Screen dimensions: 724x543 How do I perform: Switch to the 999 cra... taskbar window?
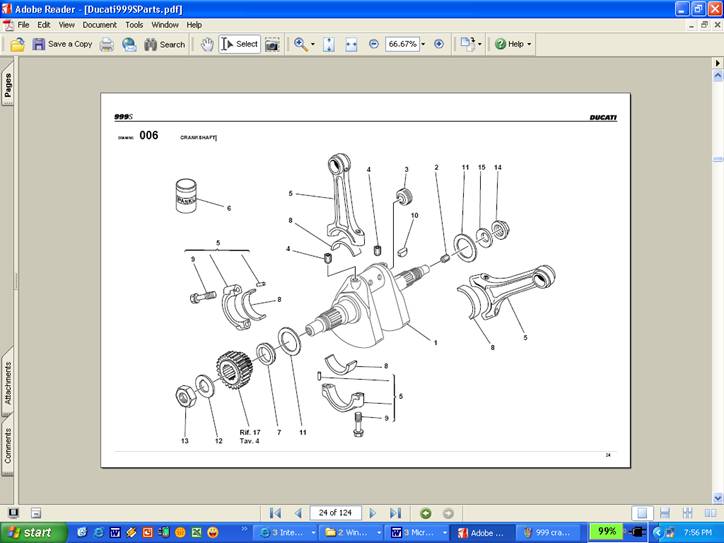[x=549, y=532]
